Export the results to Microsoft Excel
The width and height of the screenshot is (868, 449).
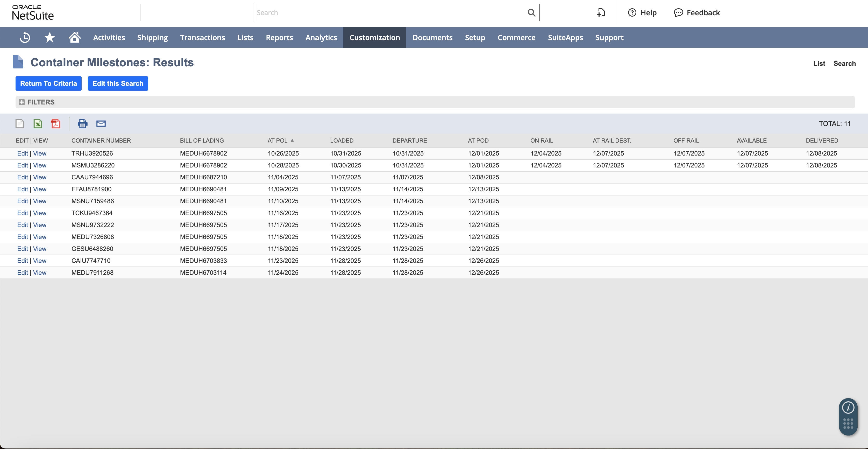[38, 124]
